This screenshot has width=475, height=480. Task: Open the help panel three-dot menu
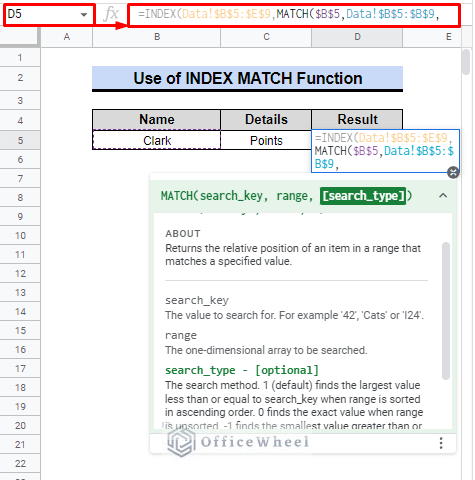click(441, 443)
